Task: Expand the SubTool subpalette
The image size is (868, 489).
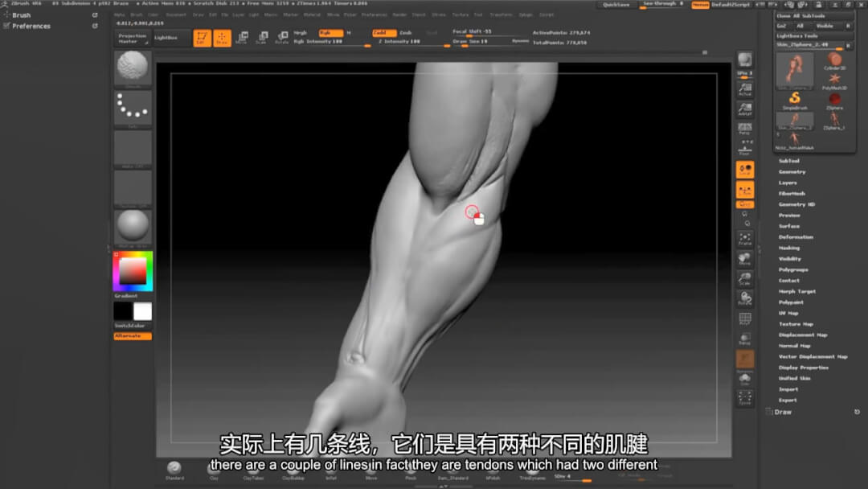Action: [789, 161]
